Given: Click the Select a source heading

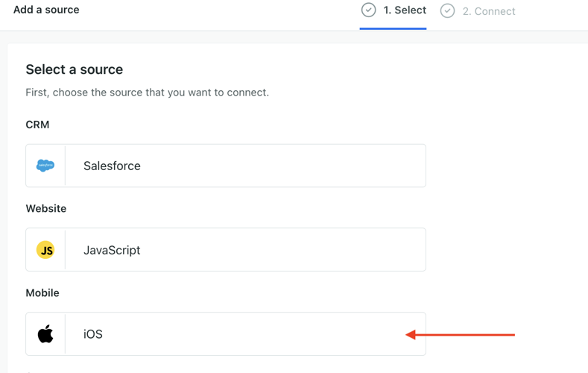Looking at the screenshot, I should click(75, 69).
